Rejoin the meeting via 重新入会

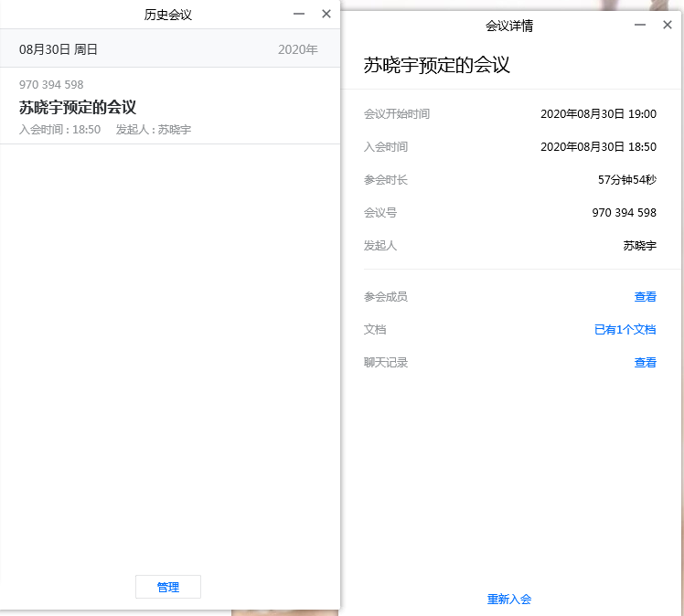tap(509, 600)
